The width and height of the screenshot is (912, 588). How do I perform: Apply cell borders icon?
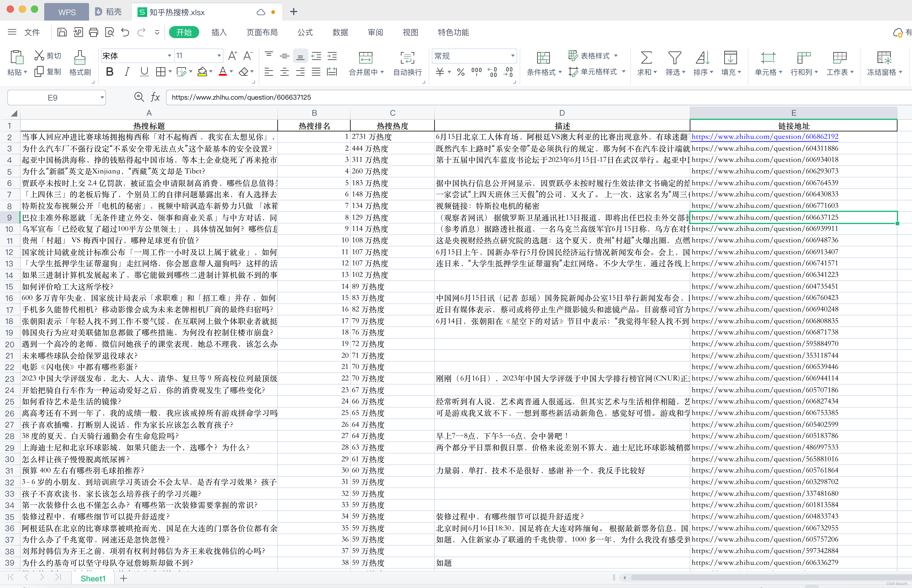pyautogui.click(x=161, y=72)
